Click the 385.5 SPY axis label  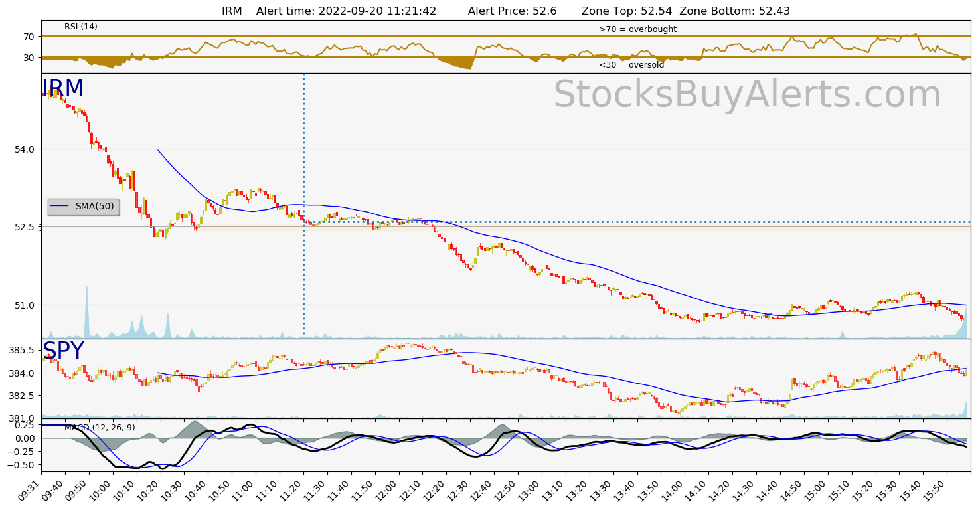[x=23, y=351]
